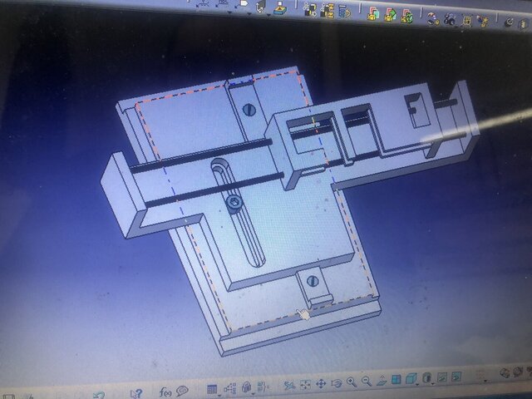Click the red-teal insert component icon
The width and height of the screenshot is (532, 399).
(373, 14)
